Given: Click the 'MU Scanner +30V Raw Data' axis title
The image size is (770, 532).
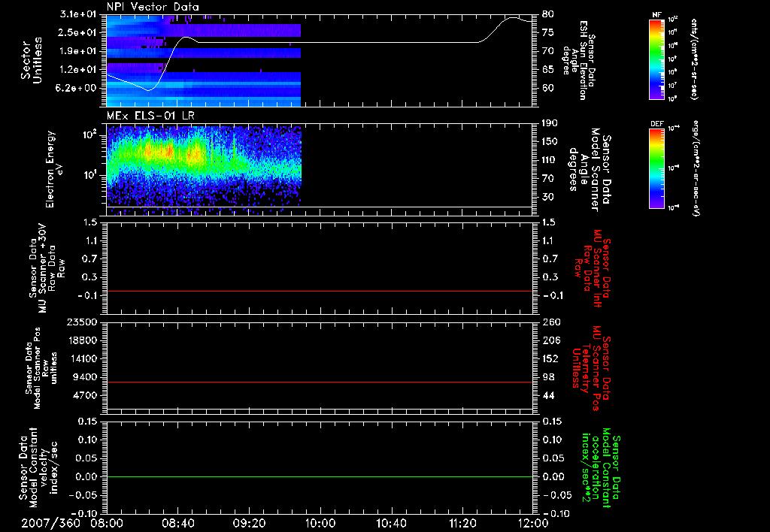Looking at the screenshot, I should tap(47, 268).
